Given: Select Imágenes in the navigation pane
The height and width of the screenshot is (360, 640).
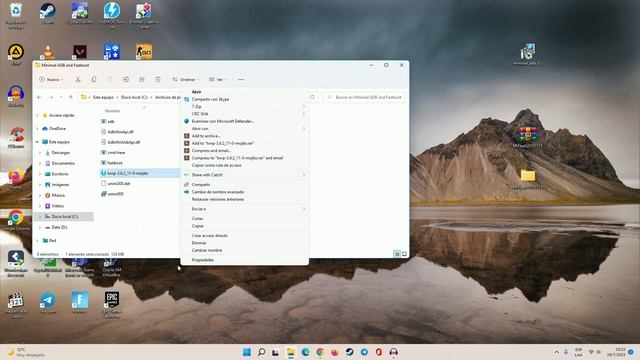Looking at the screenshot, I should [x=60, y=184].
